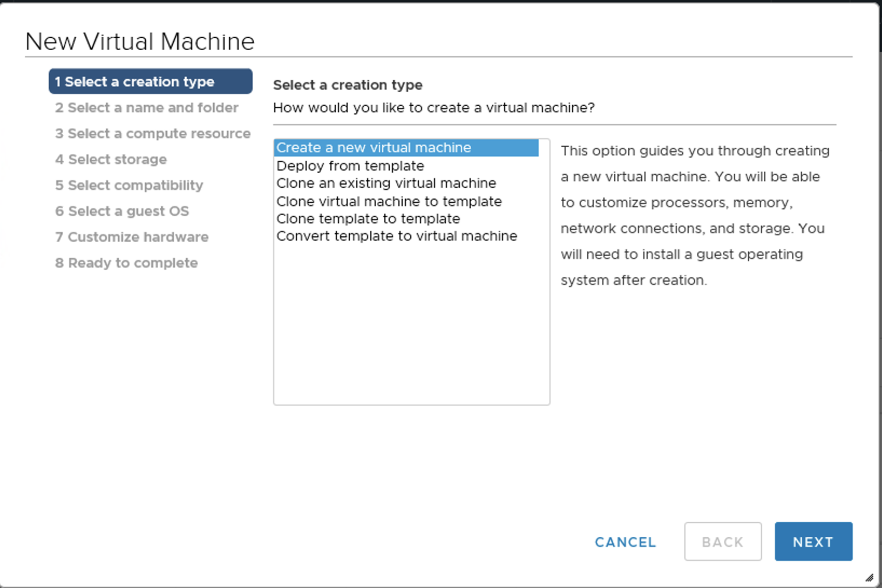The height and width of the screenshot is (588, 882).
Task: Click the option description paragraph text
Action: click(695, 215)
